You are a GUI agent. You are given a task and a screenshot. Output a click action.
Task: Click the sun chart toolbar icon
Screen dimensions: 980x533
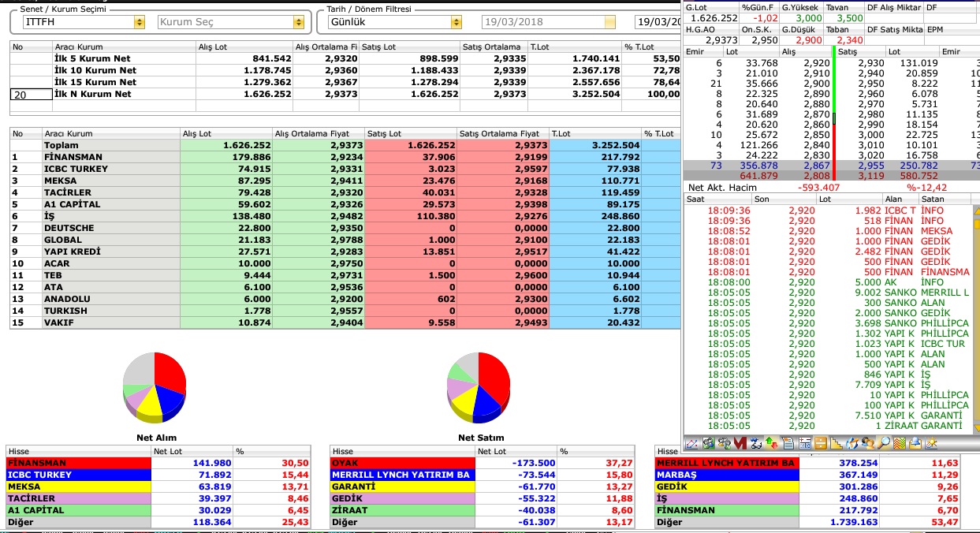tap(930, 444)
